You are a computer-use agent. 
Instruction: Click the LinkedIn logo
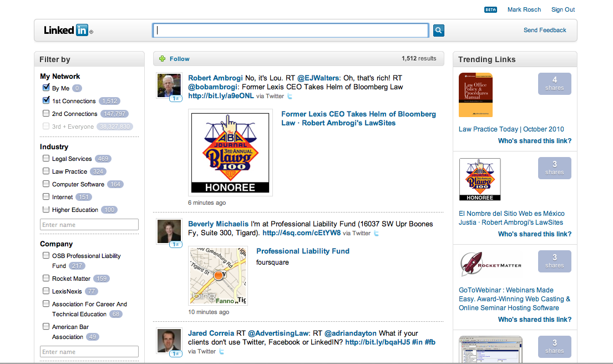pos(68,30)
